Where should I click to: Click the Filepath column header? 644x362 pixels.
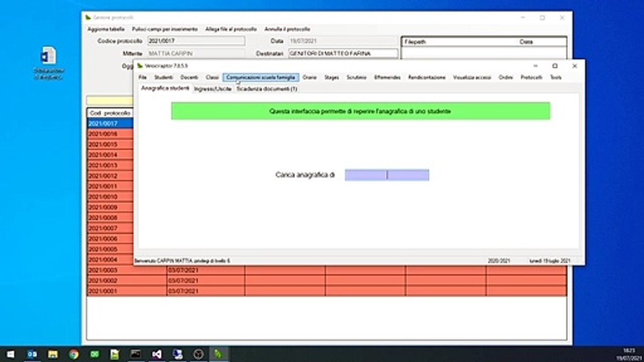point(459,42)
